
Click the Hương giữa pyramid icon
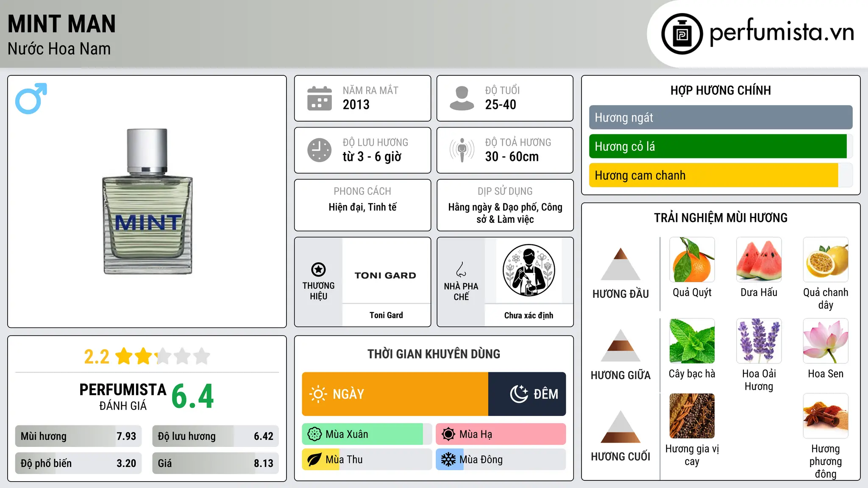620,345
